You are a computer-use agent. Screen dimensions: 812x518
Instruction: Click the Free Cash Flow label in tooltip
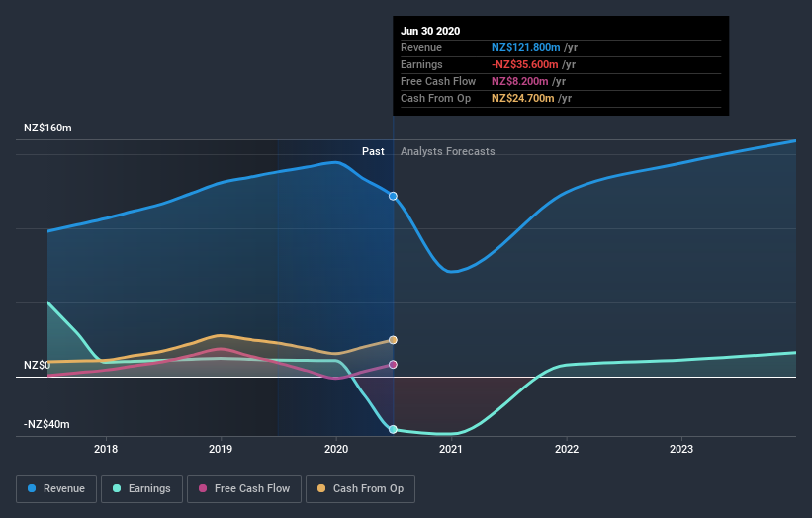438,81
